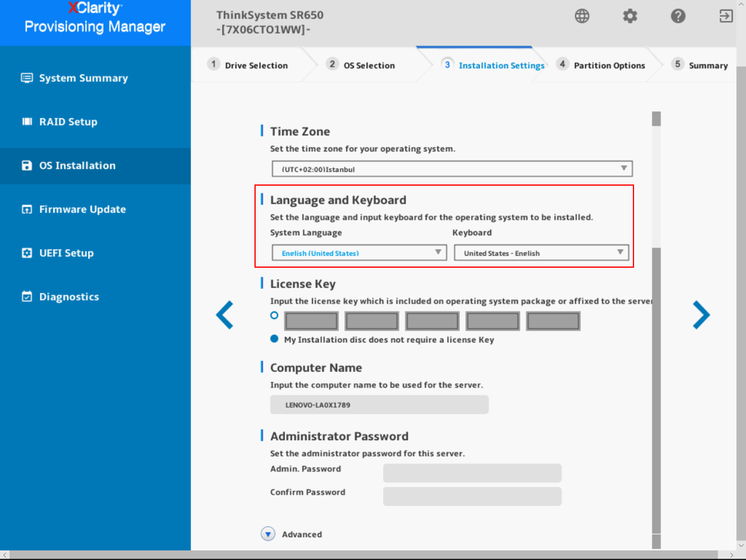Open the Keyboard layout dropdown
Screen dimensions: 746x560
tap(541, 253)
